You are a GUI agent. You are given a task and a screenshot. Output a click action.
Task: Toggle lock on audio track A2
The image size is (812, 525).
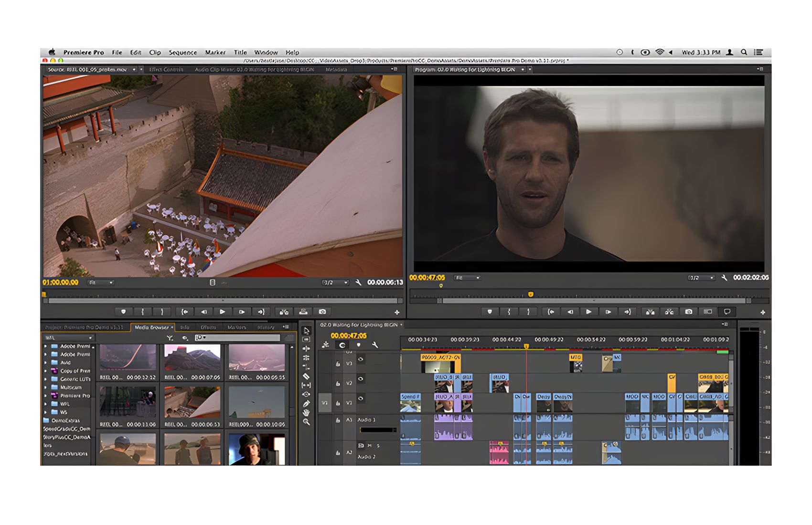tap(338, 452)
